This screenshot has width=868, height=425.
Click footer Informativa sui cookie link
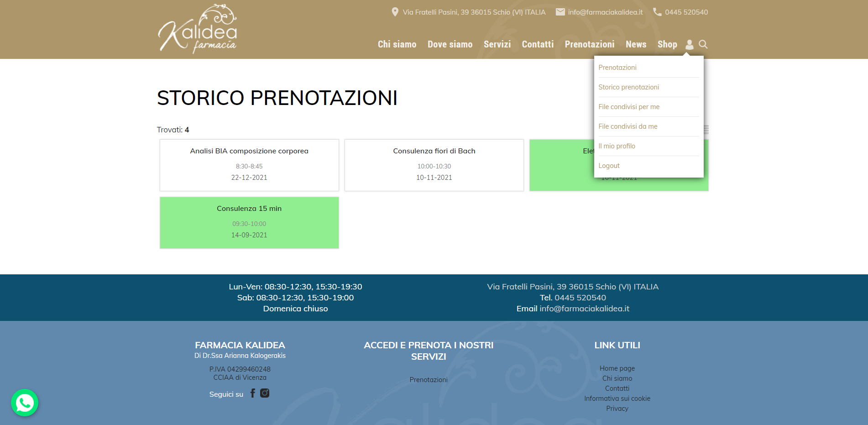pos(617,399)
